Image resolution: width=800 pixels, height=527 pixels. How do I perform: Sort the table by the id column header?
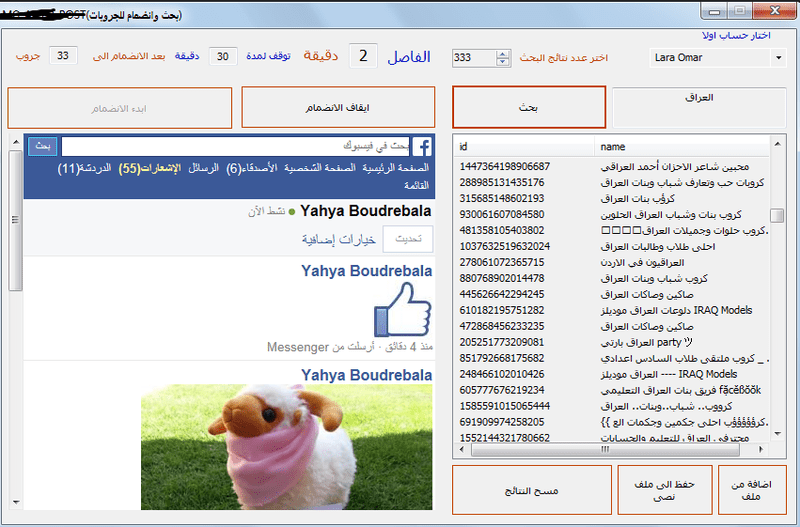(x=522, y=147)
